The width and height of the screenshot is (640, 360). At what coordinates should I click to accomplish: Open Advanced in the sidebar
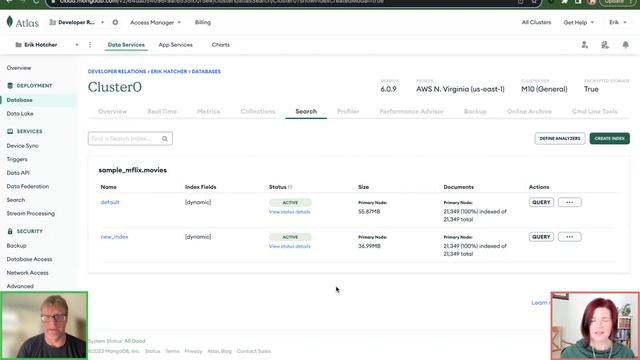(x=20, y=287)
